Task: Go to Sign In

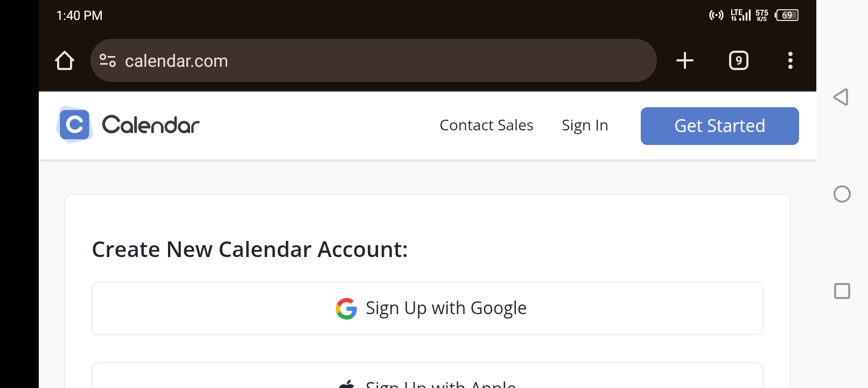Action: [x=585, y=126]
